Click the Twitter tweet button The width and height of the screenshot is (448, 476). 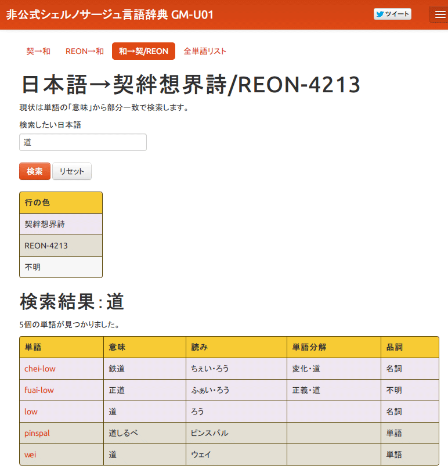pos(392,15)
